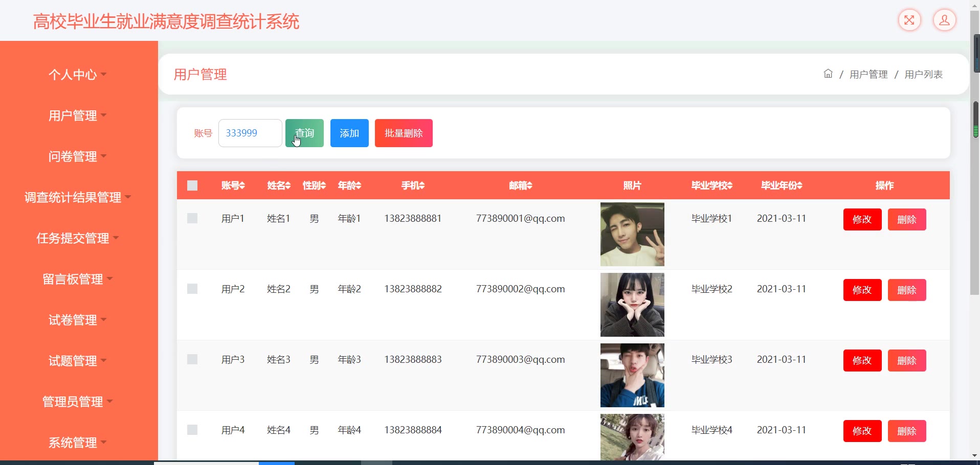Click email 773890001@qq.com
Screen dimensions: 980x465
click(x=521, y=218)
